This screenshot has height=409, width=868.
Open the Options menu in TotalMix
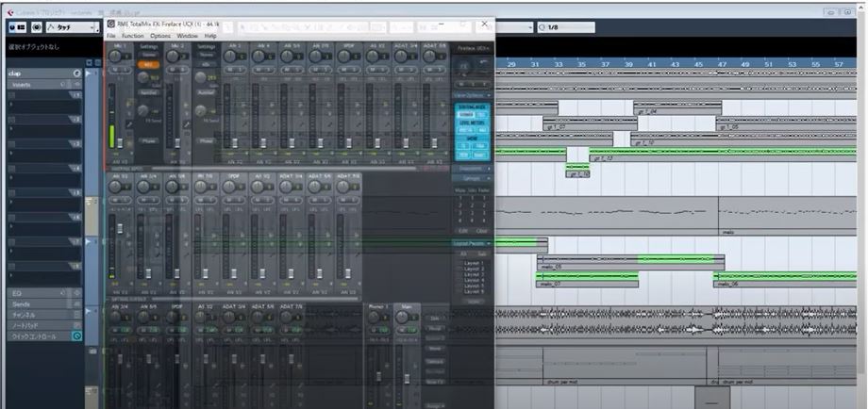coord(160,36)
